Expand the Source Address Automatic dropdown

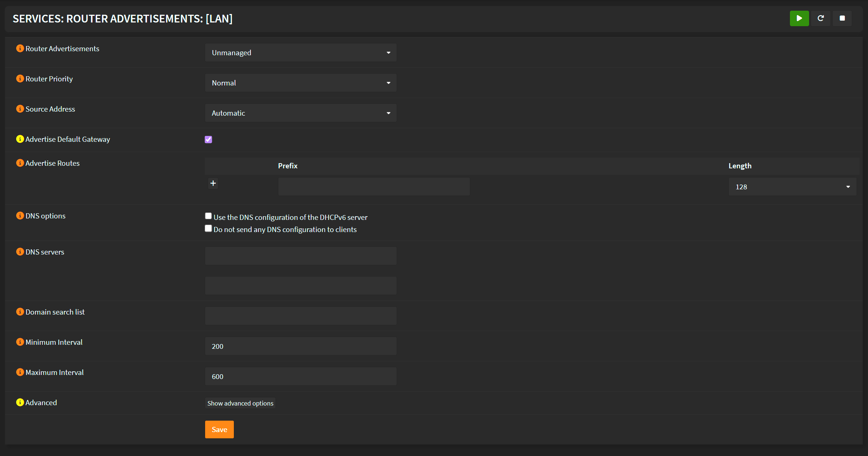[301, 113]
